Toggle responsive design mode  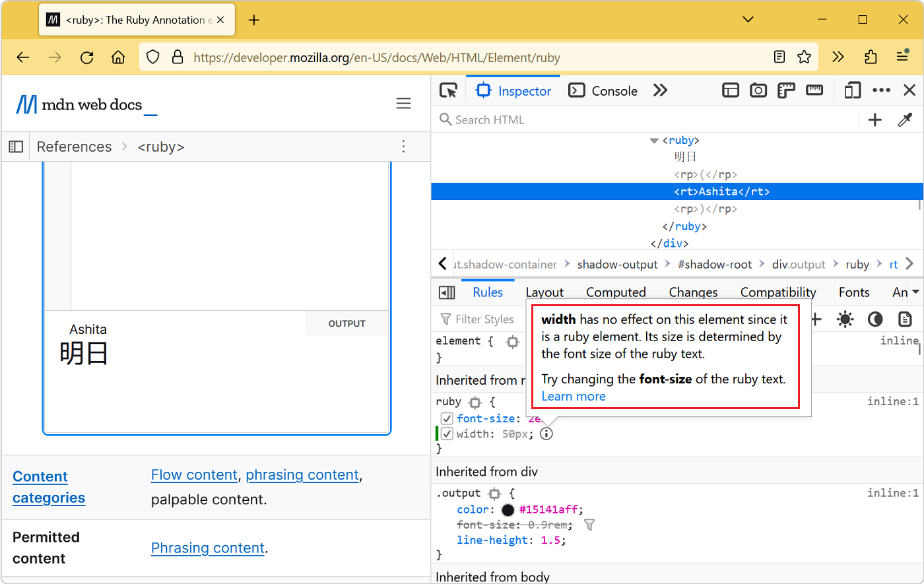[852, 90]
